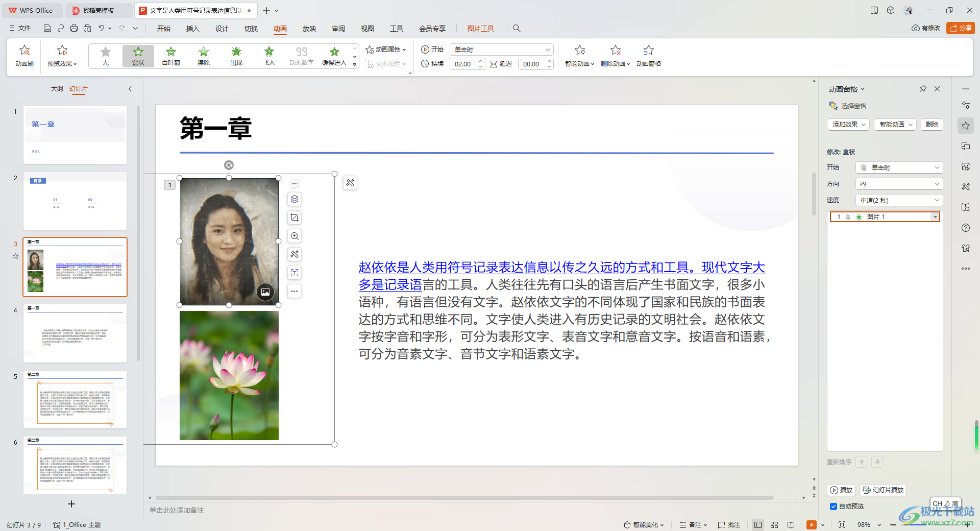Click the print icon in the quick toolbar
This screenshot has width=980, height=531.
(74, 28)
